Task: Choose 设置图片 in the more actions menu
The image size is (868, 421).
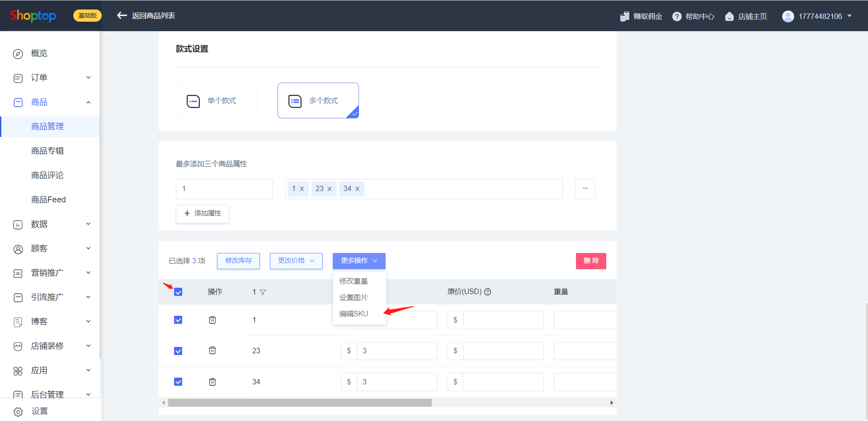Action: tap(354, 297)
